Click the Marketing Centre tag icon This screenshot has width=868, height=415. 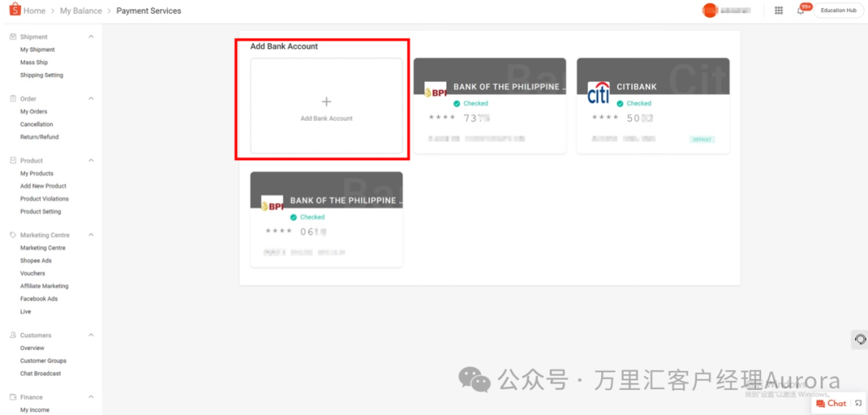[14, 235]
